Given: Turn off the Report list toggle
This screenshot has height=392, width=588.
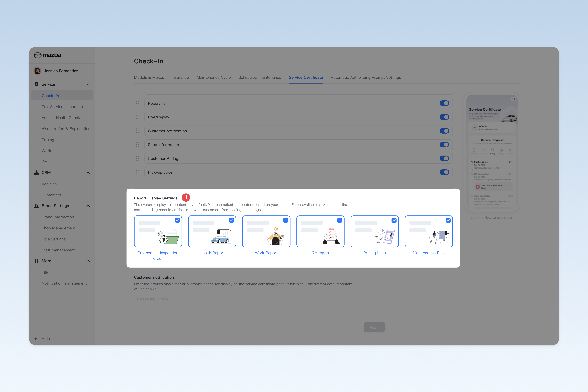Looking at the screenshot, I should point(444,103).
